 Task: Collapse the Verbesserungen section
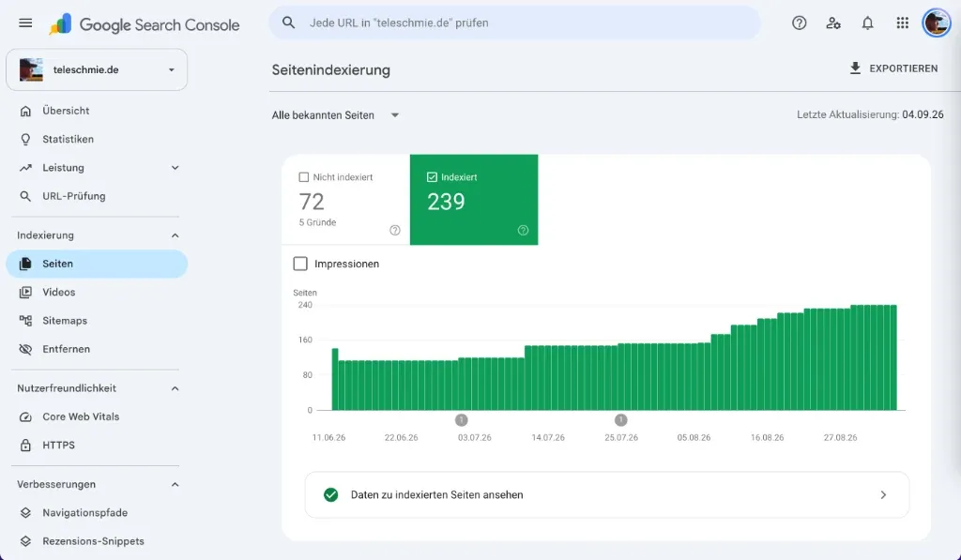pos(175,485)
